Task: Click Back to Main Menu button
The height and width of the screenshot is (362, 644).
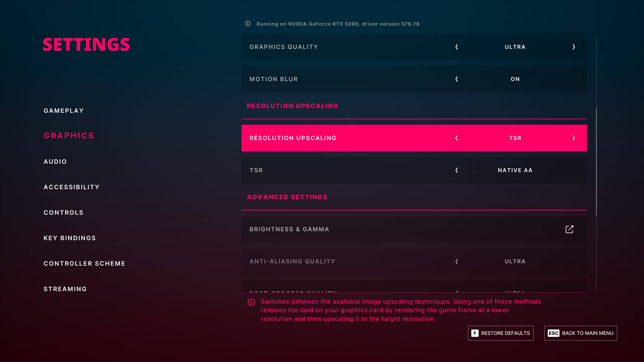Action: click(580, 333)
